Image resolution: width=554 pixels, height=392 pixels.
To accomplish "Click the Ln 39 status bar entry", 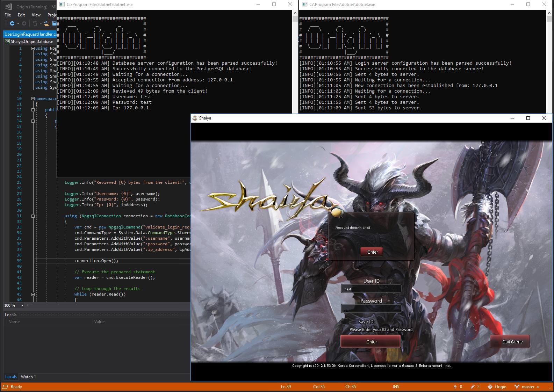I will point(286,387).
